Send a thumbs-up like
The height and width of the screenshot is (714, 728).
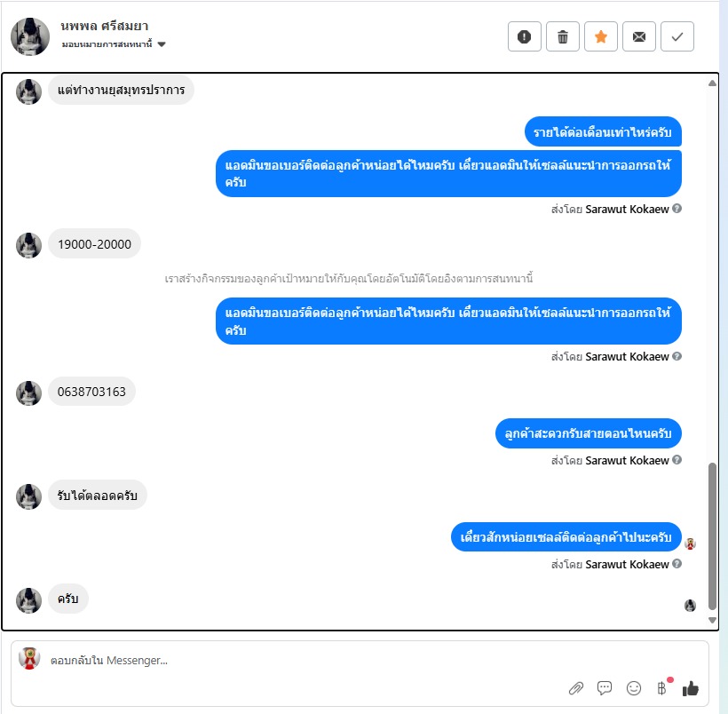[691, 688]
